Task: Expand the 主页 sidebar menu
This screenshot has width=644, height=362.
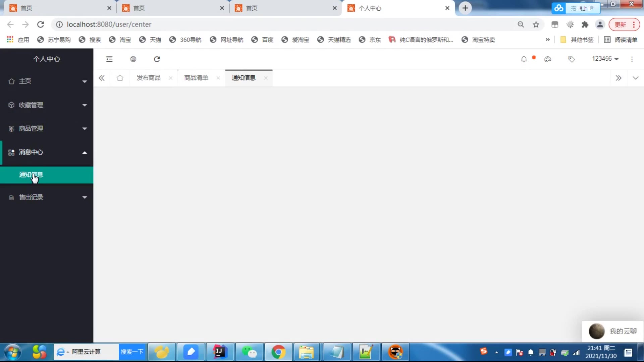Action: tap(47, 81)
